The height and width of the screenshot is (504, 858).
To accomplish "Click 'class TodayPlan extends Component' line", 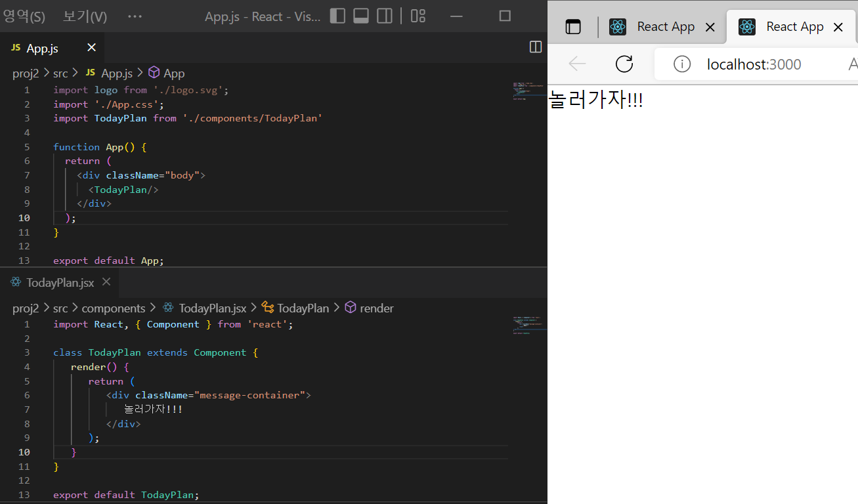I will (156, 352).
